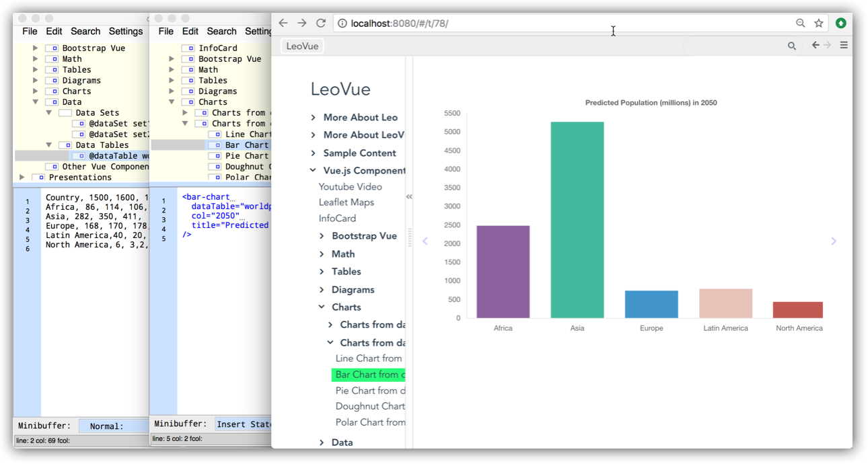Select @dataSet set1 node in left Leo window
This screenshot has width=868, height=464.
tap(118, 124)
